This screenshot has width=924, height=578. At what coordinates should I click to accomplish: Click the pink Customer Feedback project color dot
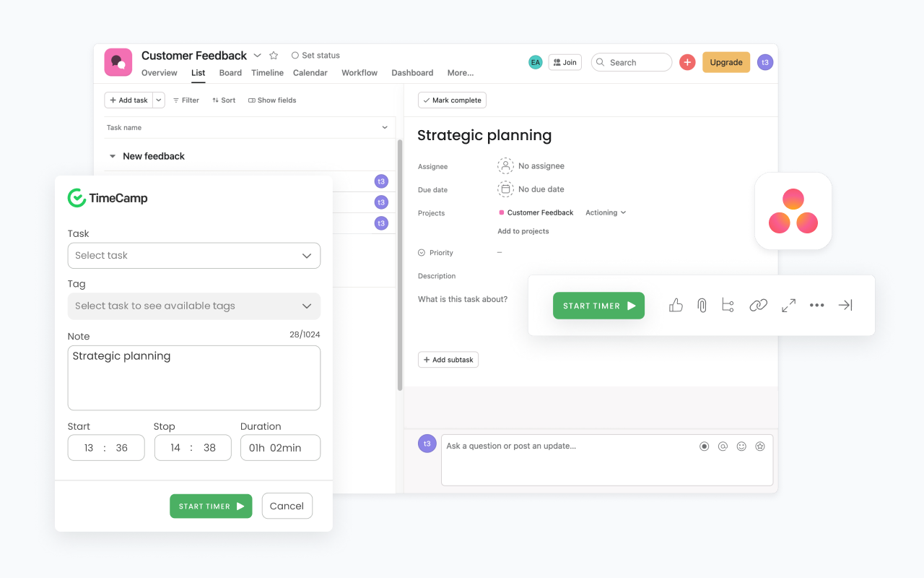[503, 212]
